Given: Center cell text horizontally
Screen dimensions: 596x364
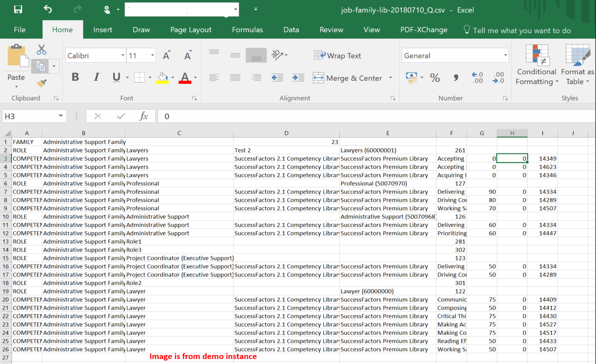Looking at the screenshot, I should (235, 77).
